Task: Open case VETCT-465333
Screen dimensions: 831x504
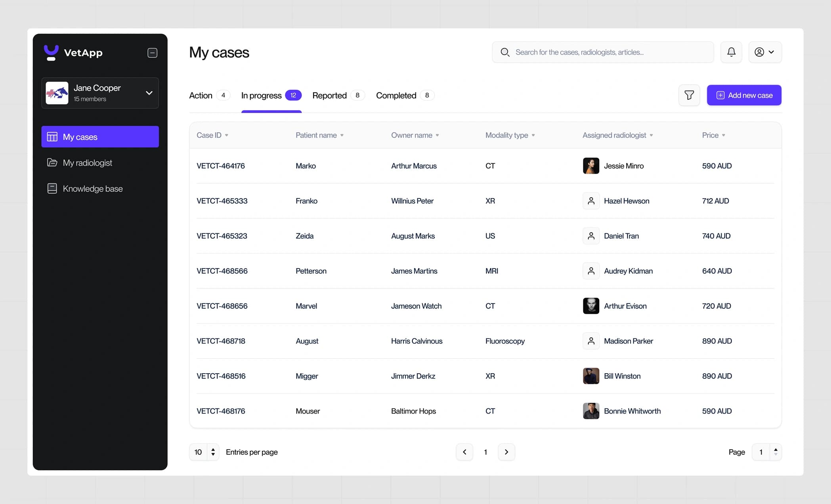Action: 222,201
